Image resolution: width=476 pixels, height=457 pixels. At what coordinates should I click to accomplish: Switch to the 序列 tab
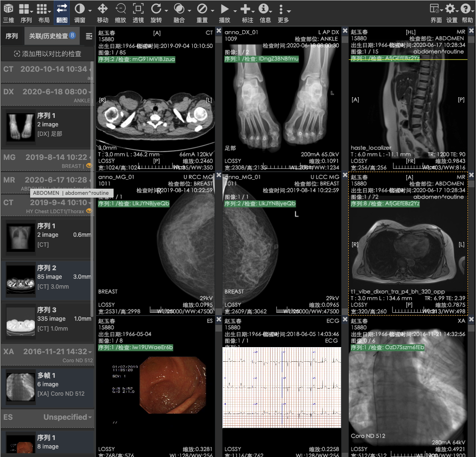12,36
